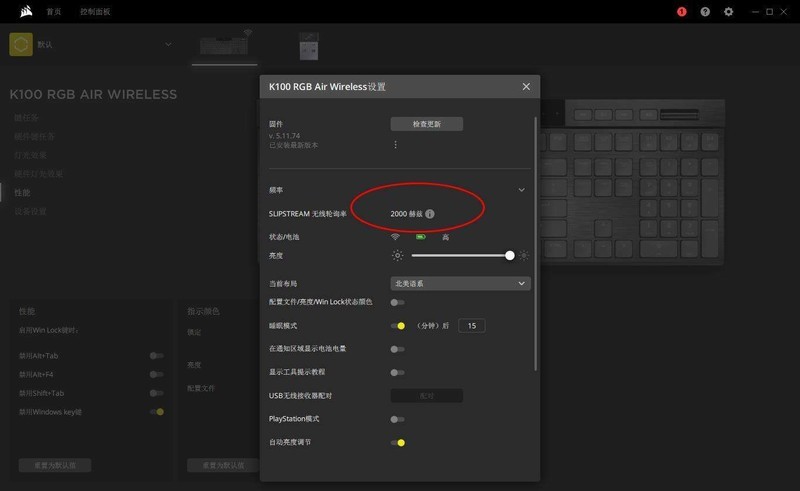Select the K100 keyboard device thumbnail
Viewport: 800px width, 491px height.
[x=224, y=45]
